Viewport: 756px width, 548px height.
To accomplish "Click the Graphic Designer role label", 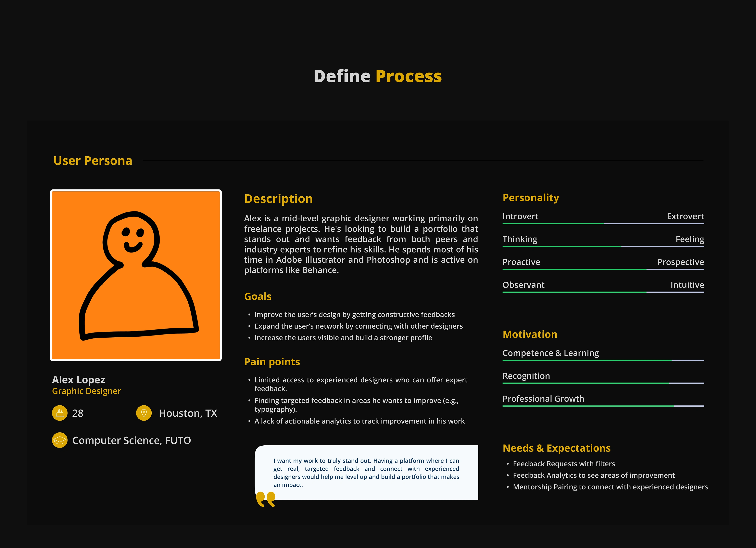I will (x=86, y=391).
